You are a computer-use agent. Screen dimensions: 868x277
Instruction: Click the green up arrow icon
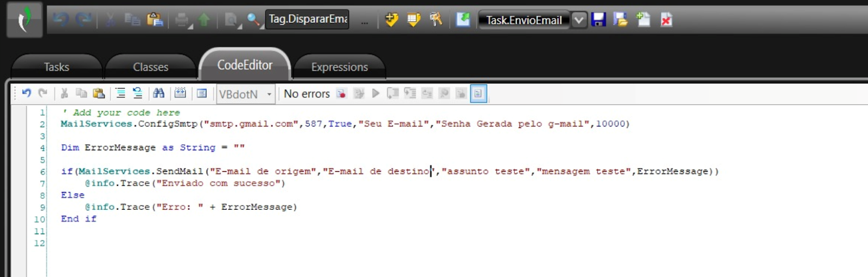pos(204,20)
